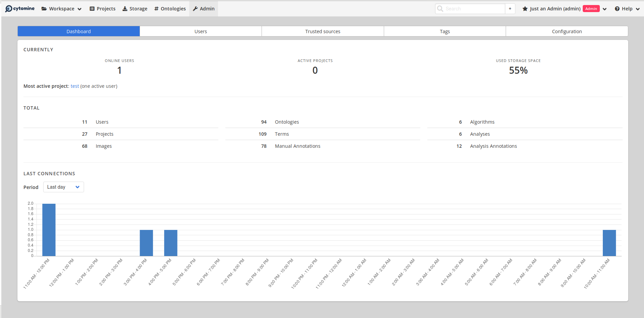Screen dimensions: 644x318
Task: Open the test project link
Action: coord(75,86)
